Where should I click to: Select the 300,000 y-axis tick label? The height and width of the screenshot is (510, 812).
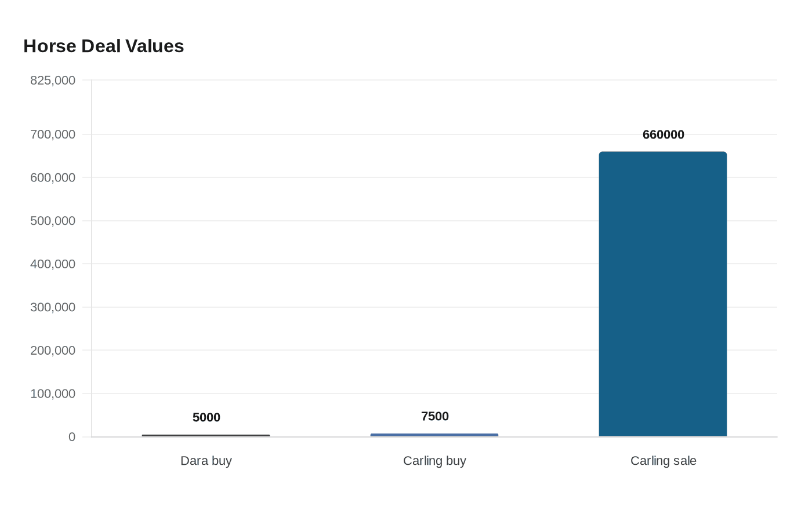click(53, 308)
